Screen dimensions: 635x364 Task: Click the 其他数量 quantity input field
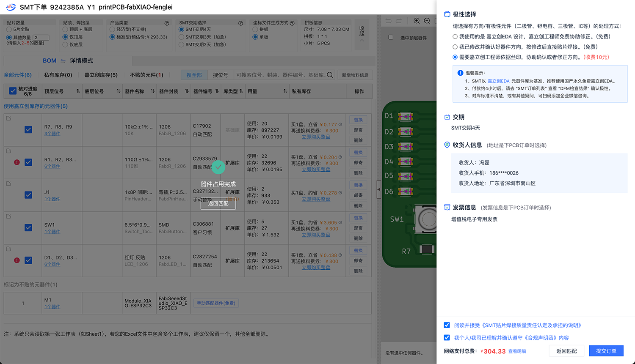click(41, 37)
